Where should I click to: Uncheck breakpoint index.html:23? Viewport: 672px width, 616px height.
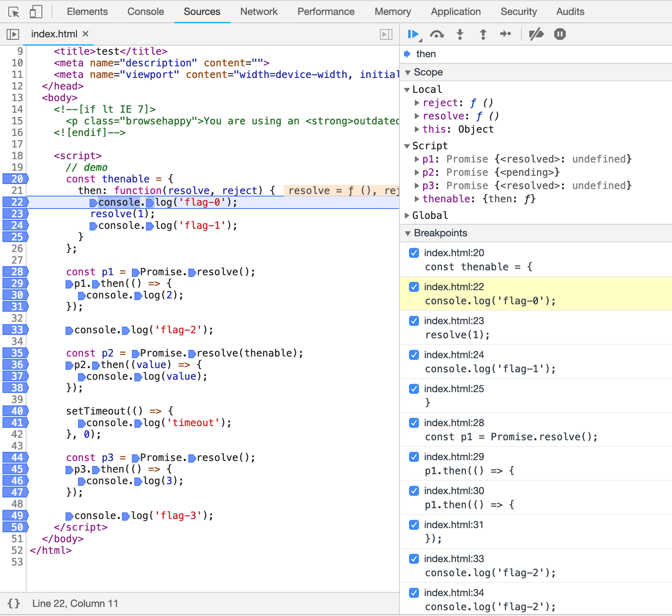point(414,321)
